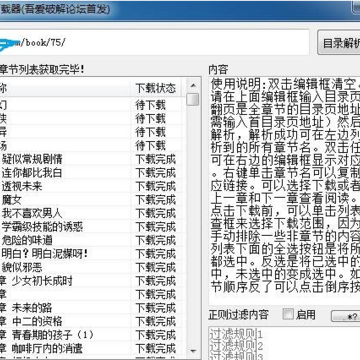Enable the 启用 regex filter checkbox
360x360 pixels.
pos(288,314)
